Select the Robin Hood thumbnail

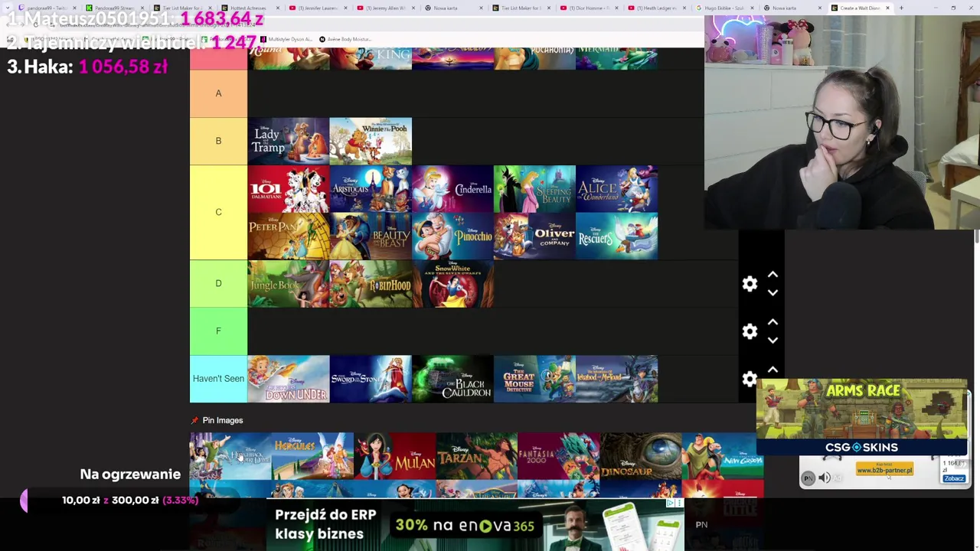(x=371, y=283)
